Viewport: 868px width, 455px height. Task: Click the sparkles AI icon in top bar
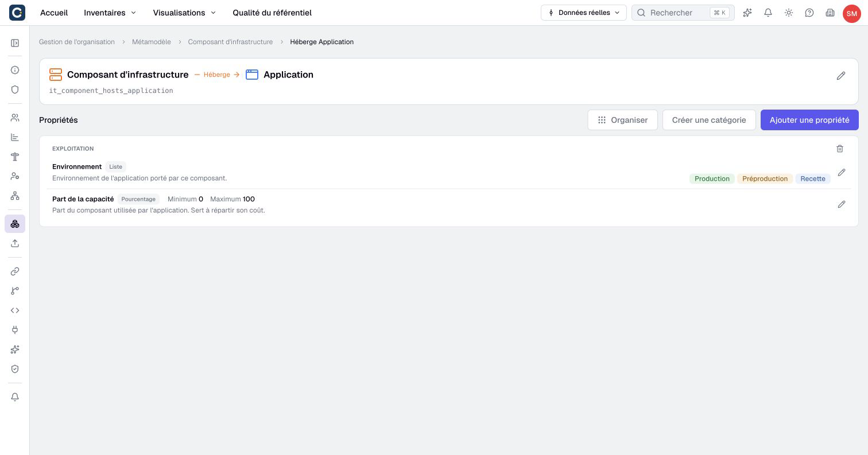click(x=747, y=13)
